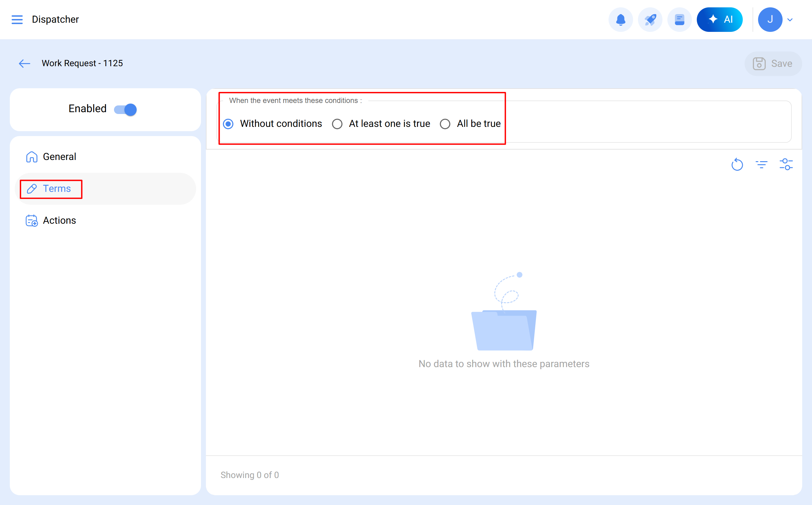Go to the Actions section
The width and height of the screenshot is (812, 505).
(59, 220)
